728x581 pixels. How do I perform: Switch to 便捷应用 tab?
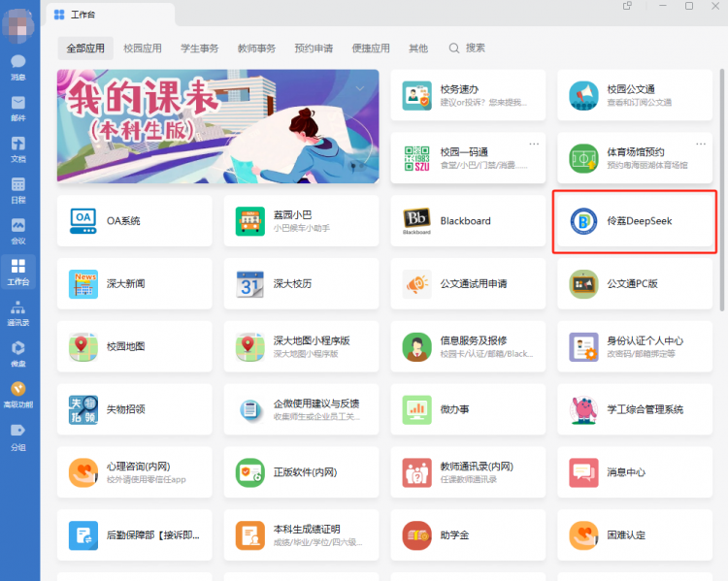(x=371, y=48)
